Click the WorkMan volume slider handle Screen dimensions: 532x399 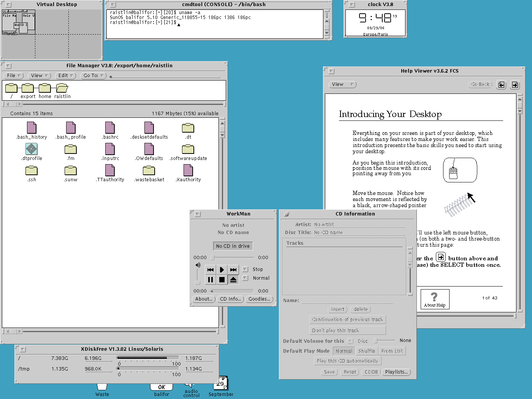[x=197, y=282]
